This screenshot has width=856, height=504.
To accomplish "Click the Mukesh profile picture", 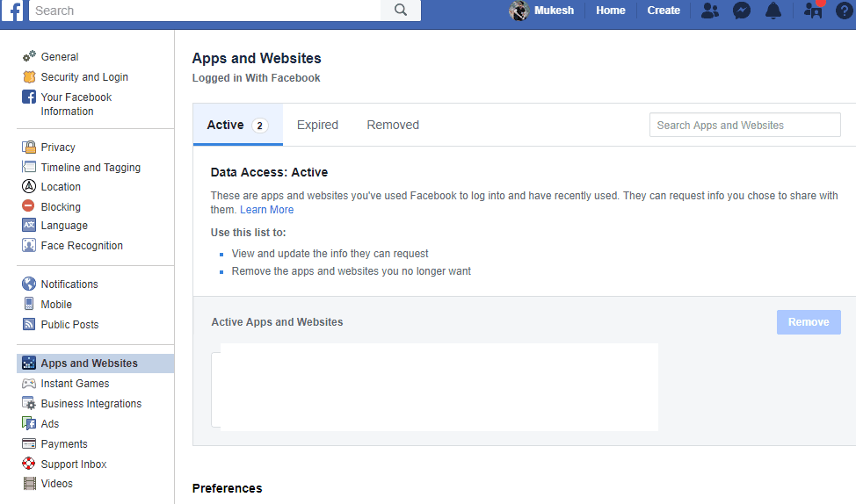I will [519, 11].
